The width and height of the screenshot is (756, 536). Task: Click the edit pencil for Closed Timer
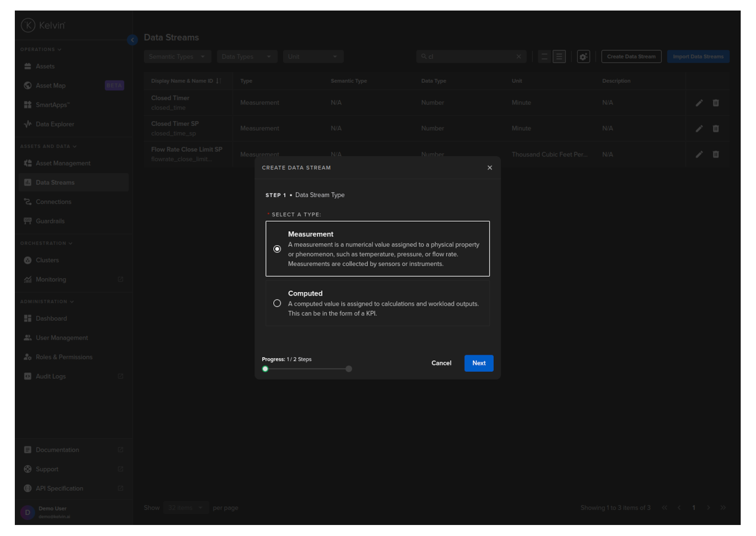coord(699,103)
